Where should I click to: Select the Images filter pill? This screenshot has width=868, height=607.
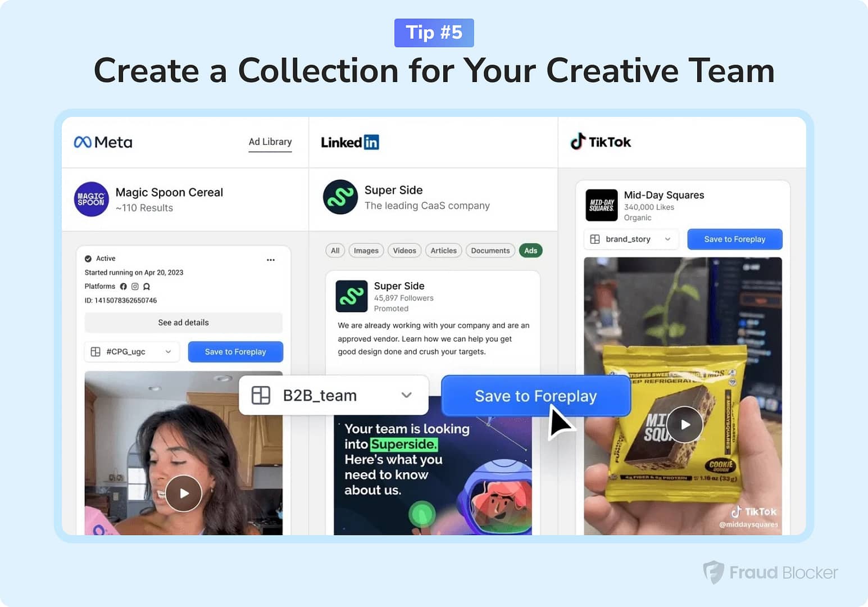(366, 251)
